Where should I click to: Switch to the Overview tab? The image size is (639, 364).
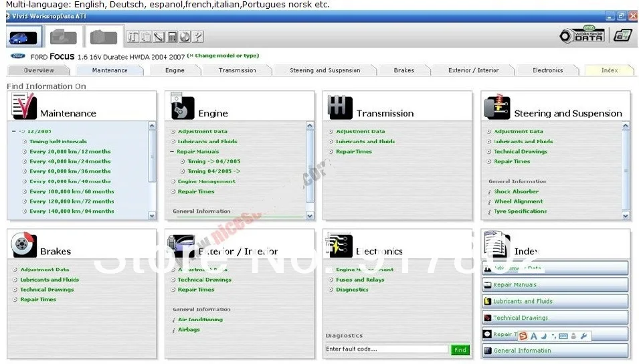pos(39,70)
